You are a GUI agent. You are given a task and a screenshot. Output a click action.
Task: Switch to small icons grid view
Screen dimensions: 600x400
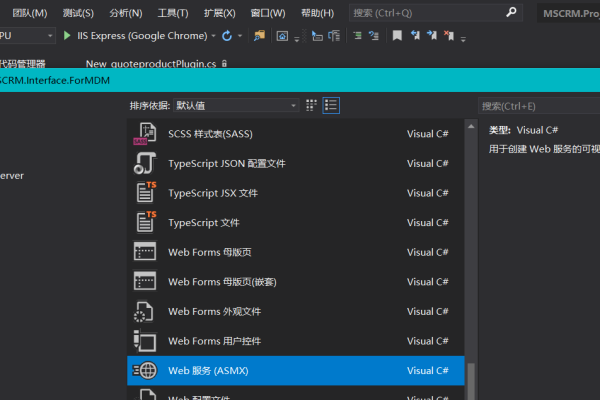pos(311,105)
